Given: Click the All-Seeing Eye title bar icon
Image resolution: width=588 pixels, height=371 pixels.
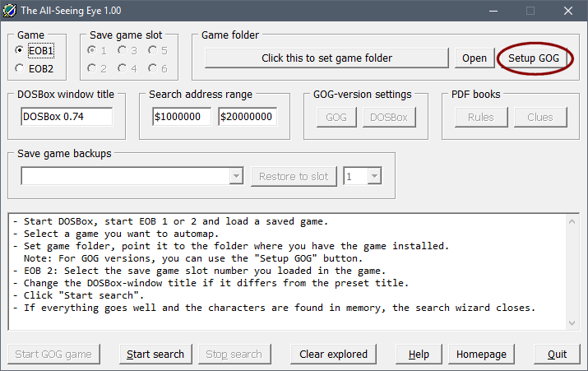Looking at the screenshot, I should pos(10,11).
